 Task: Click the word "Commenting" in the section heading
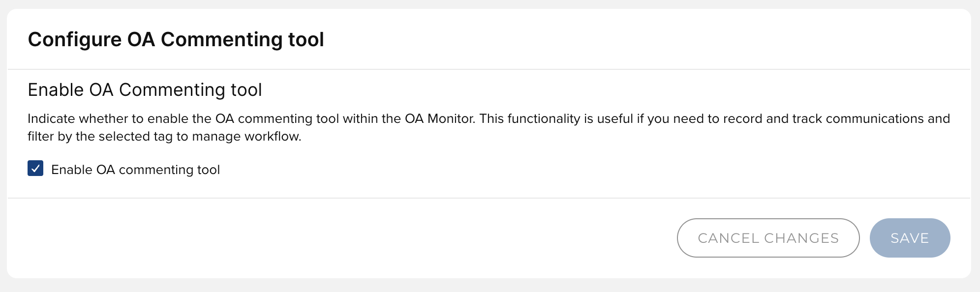coord(172,90)
